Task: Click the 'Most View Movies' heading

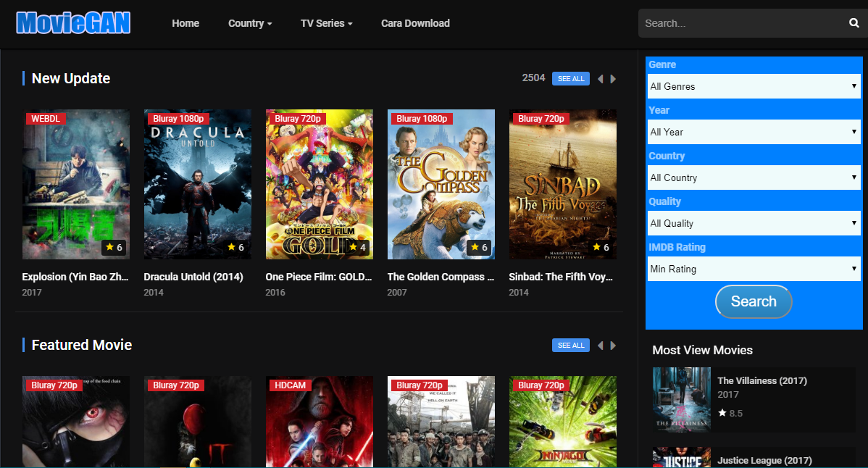Action: [x=703, y=350]
